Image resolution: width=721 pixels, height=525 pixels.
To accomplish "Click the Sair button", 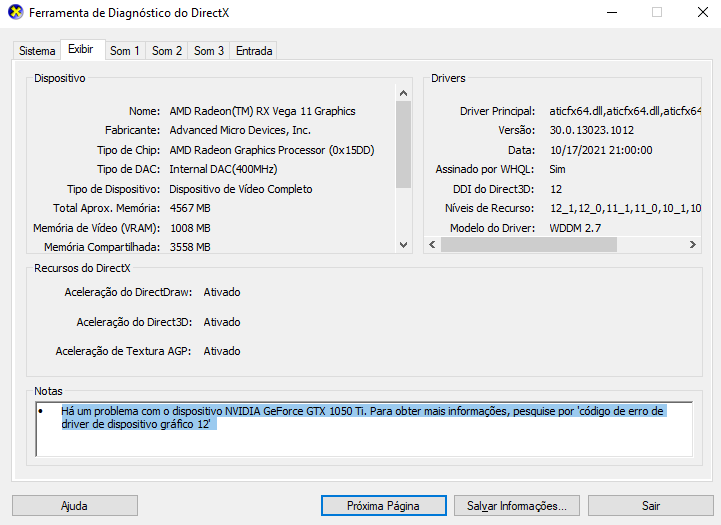I will click(x=651, y=506).
